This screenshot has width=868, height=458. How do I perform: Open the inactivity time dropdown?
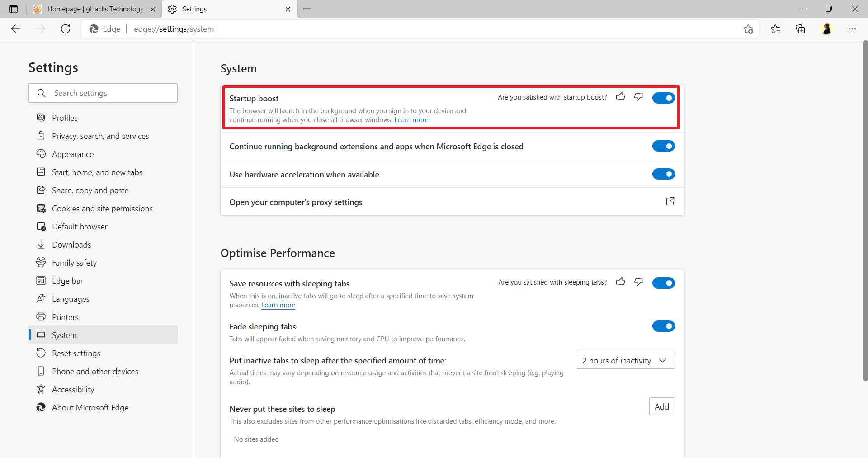(x=625, y=360)
